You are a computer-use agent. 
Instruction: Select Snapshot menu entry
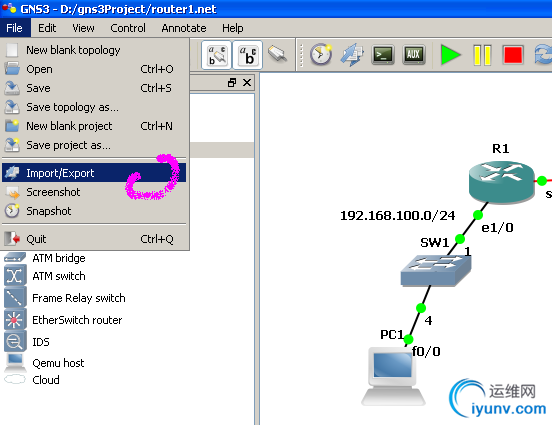94,211
